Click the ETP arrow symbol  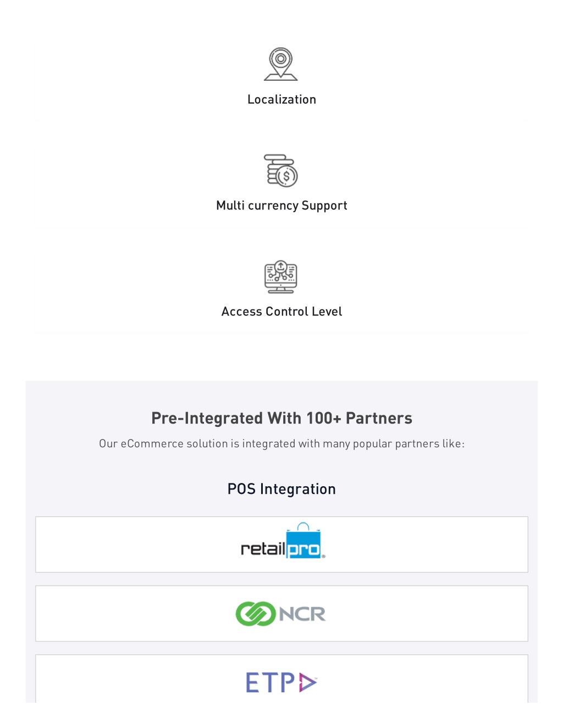tap(308, 683)
